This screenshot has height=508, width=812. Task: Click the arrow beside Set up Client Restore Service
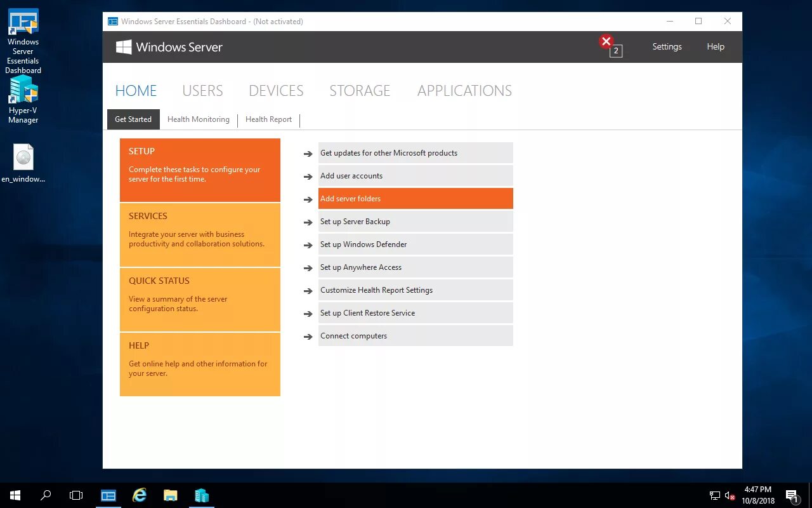[x=308, y=314]
